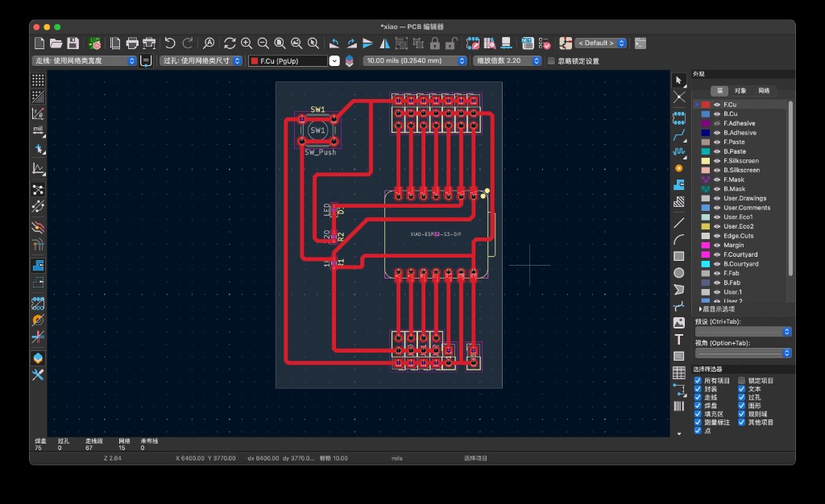
Task: Open the 视角 (Option+Tab) dropdown
Action: coord(743,353)
